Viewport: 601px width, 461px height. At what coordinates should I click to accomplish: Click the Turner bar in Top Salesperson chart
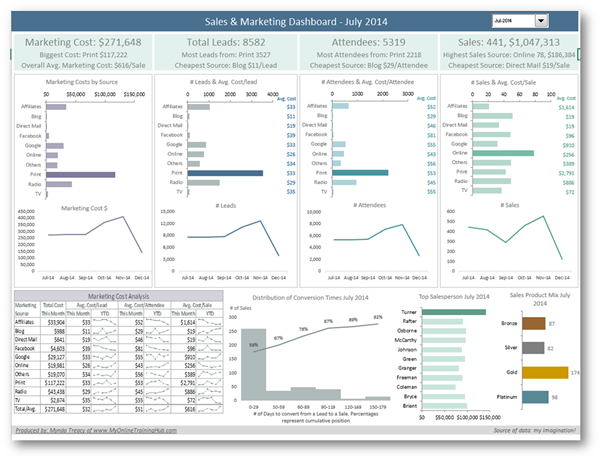coord(454,312)
